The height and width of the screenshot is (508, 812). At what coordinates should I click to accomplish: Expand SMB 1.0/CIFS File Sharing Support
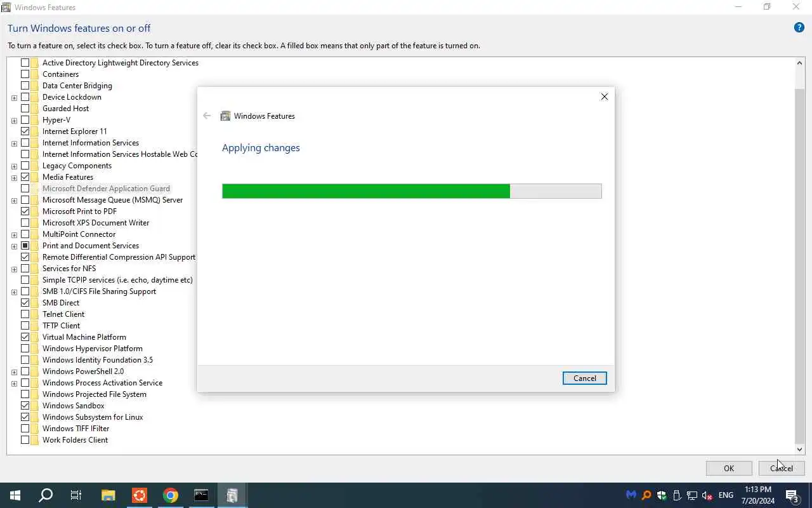(x=14, y=292)
